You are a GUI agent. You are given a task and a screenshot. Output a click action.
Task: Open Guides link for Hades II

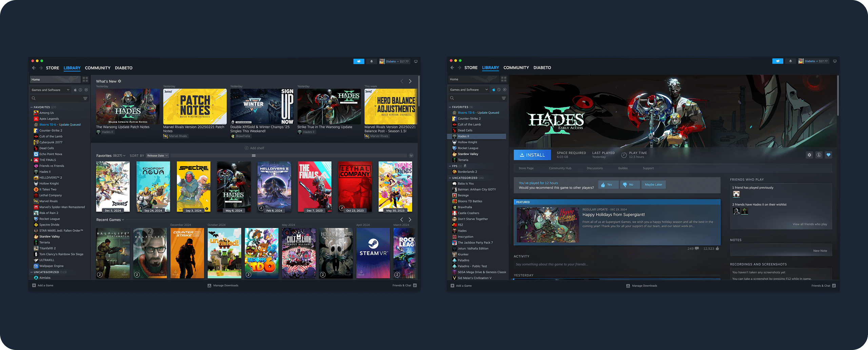pos(623,168)
